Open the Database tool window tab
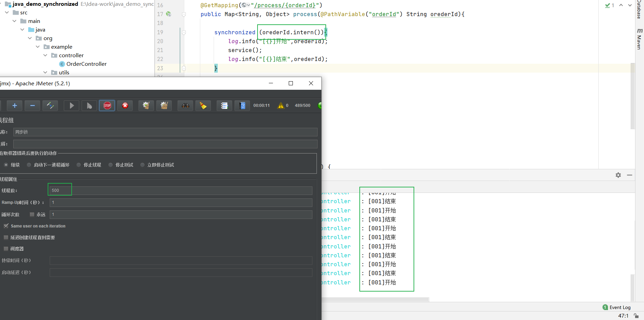This screenshot has height=320, width=644. (639, 9)
